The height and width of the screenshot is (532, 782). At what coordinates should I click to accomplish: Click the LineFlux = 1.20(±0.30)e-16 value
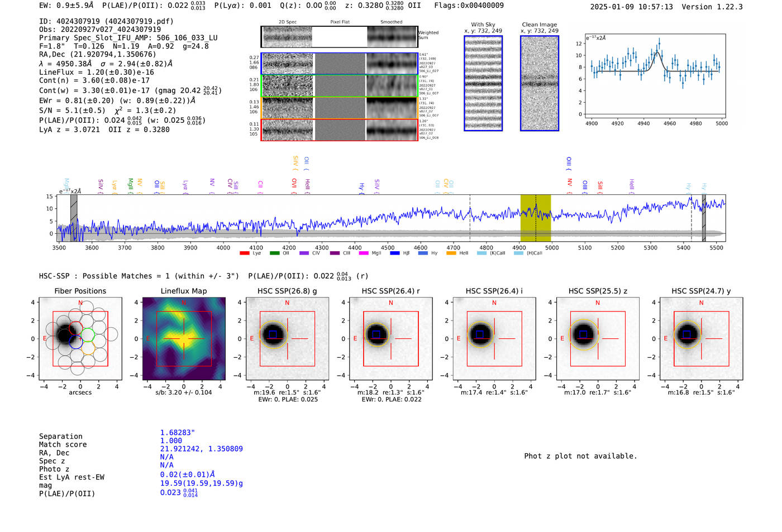(x=97, y=72)
